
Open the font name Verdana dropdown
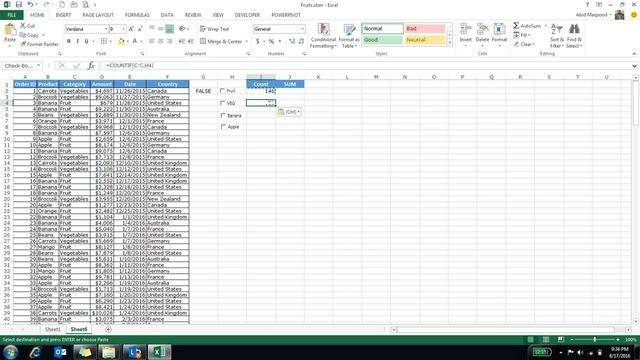[106, 29]
